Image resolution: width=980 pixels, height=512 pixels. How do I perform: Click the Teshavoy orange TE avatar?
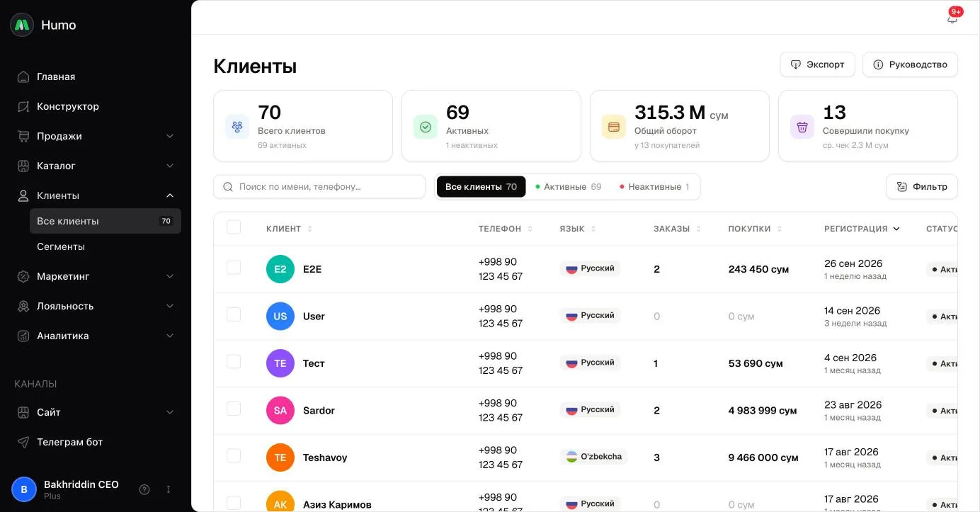click(x=280, y=457)
